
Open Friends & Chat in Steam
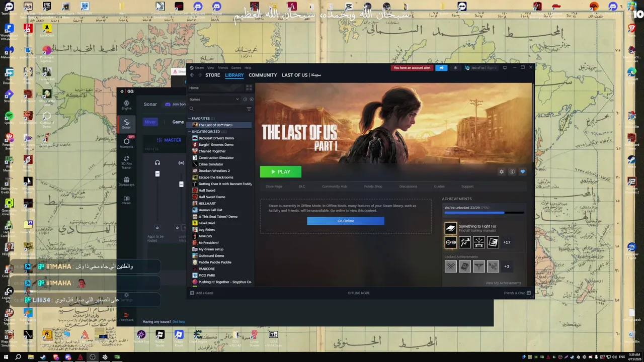(x=518, y=293)
